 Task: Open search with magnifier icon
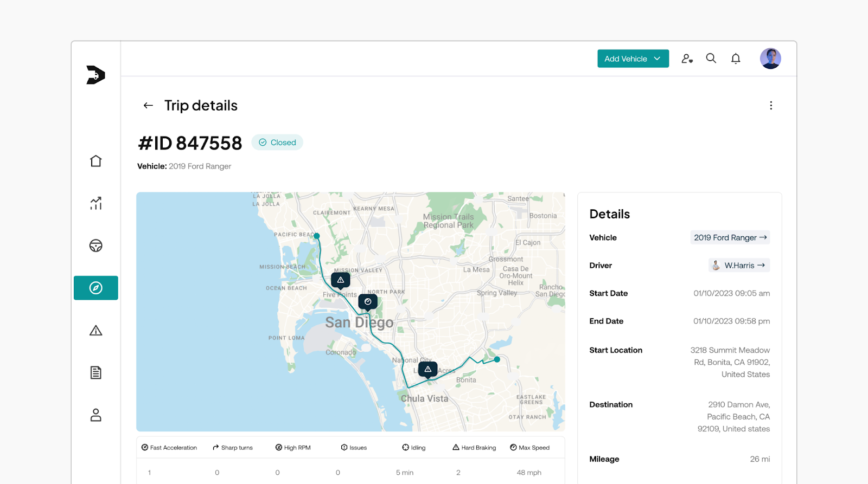711,58
